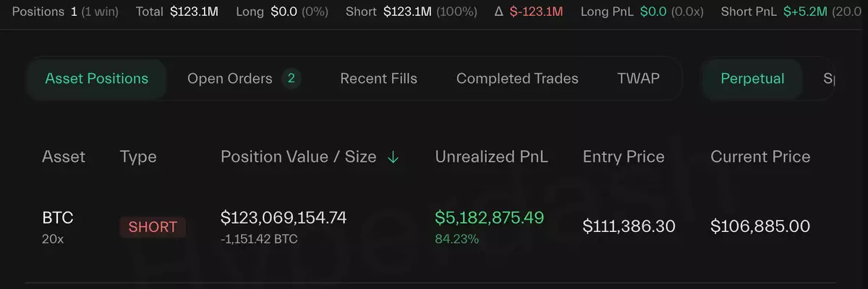Click the Open Orders count badge

pyautogui.click(x=291, y=79)
